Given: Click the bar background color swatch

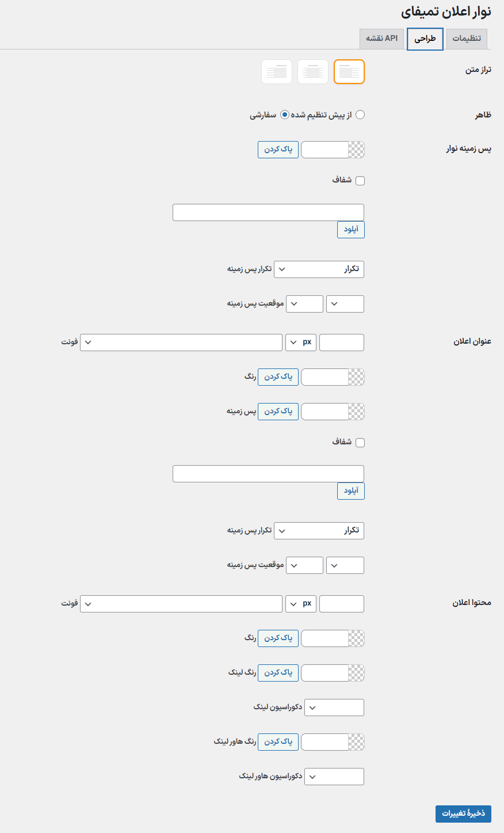Looking at the screenshot, I should click(x=357, y=150).
